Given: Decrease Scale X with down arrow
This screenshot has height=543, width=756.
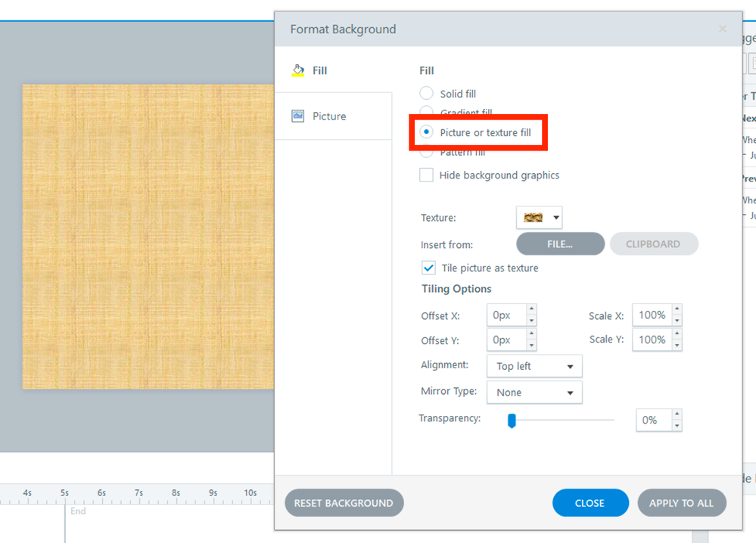Looking at the screenshot, I should pyautogui.click(x=677, y=321).
